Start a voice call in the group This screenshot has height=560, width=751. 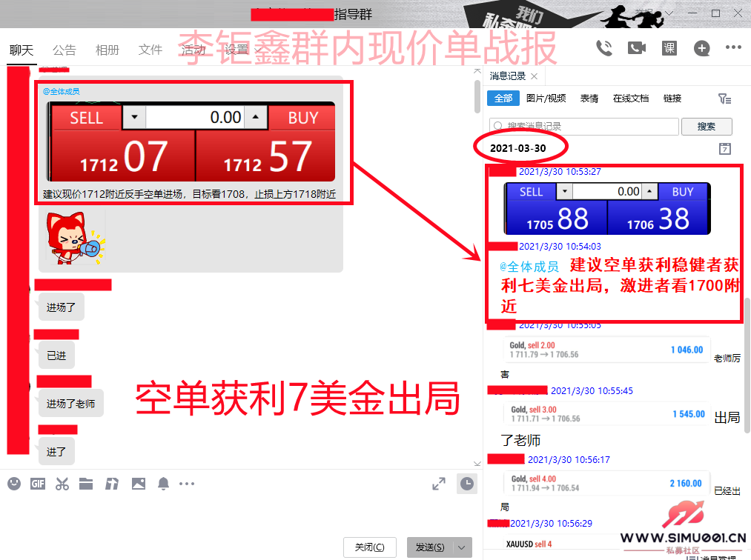pyautogui.click(x=604, y=48)
